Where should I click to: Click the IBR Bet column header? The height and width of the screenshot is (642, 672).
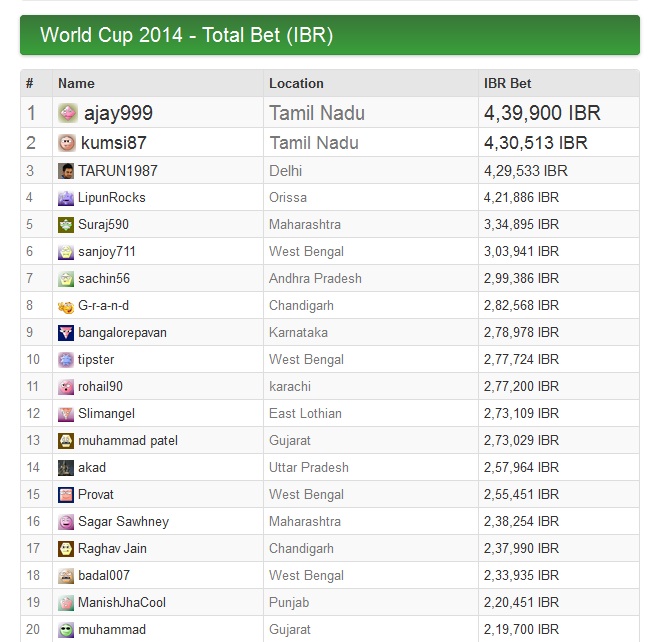(508, 83)
